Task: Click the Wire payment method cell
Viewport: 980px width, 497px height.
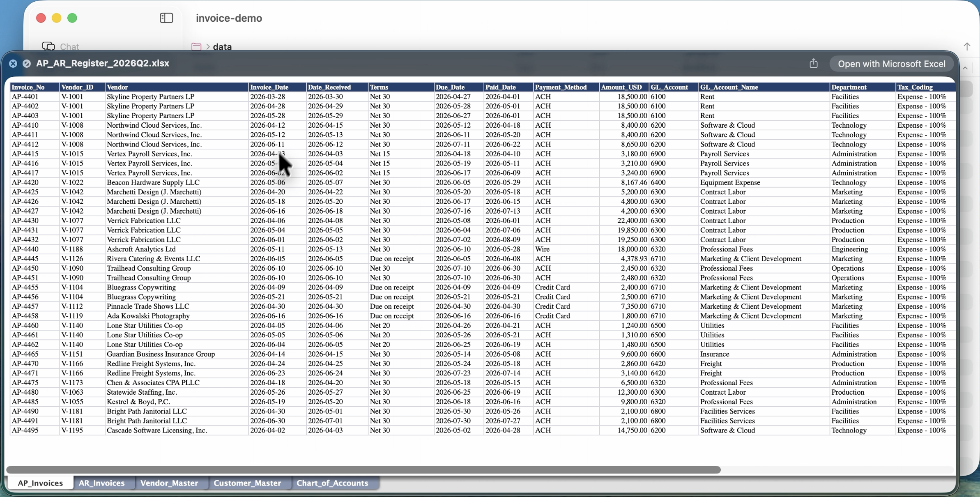Action: [566, 249]
